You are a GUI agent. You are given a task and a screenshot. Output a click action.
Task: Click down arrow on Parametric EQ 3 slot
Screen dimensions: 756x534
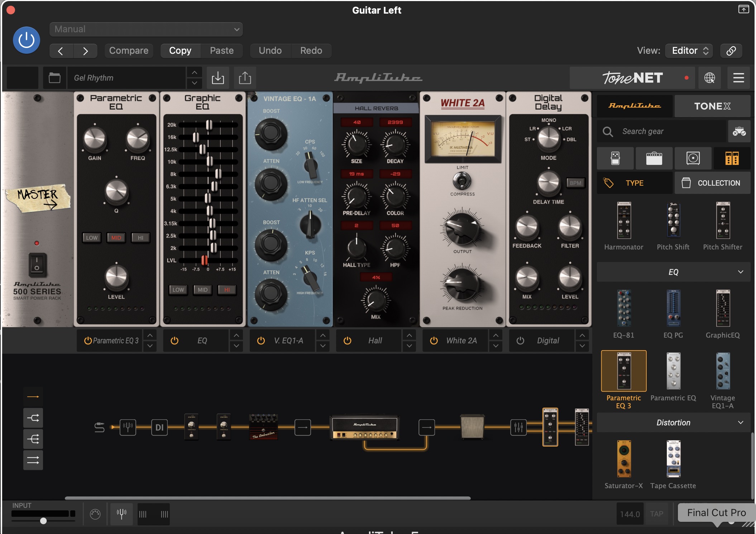pos(150,346)
